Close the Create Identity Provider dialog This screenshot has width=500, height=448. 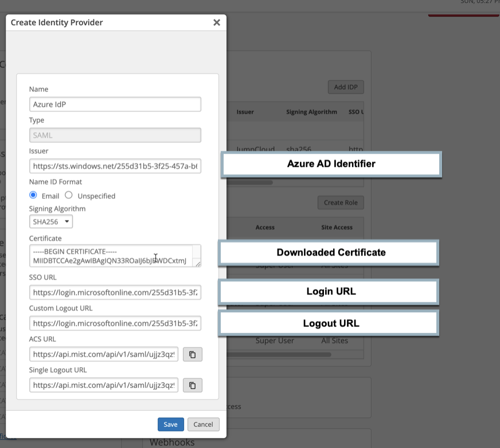[x=217, y=22]
